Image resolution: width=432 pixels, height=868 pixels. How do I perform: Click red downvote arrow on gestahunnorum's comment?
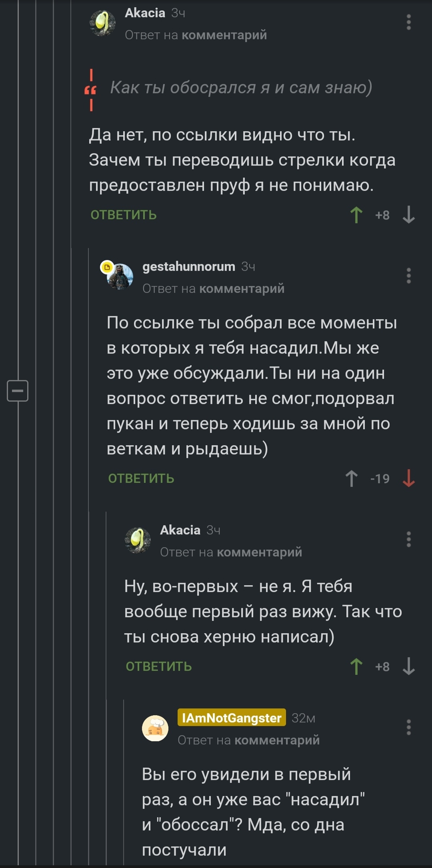408,479
